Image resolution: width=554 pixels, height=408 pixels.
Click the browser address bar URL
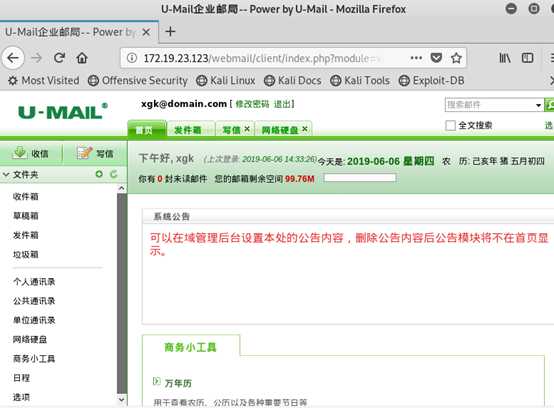[261, 58]
